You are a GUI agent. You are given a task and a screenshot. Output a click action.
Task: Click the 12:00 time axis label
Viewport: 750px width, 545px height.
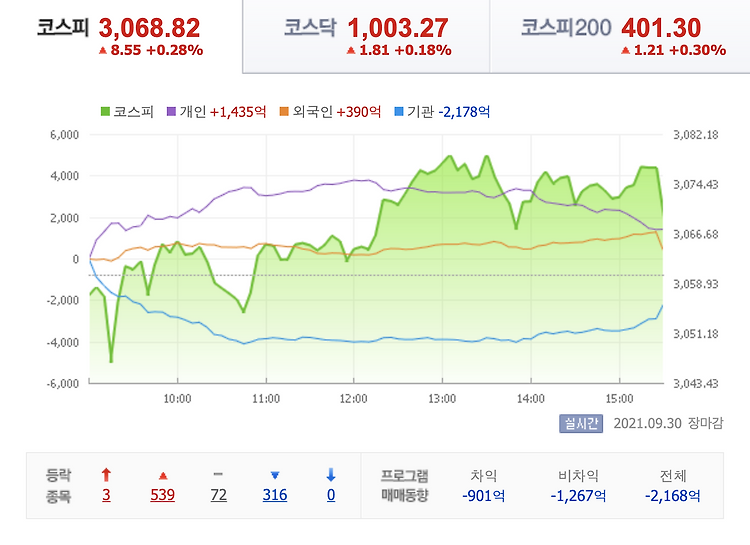point(353,399)
